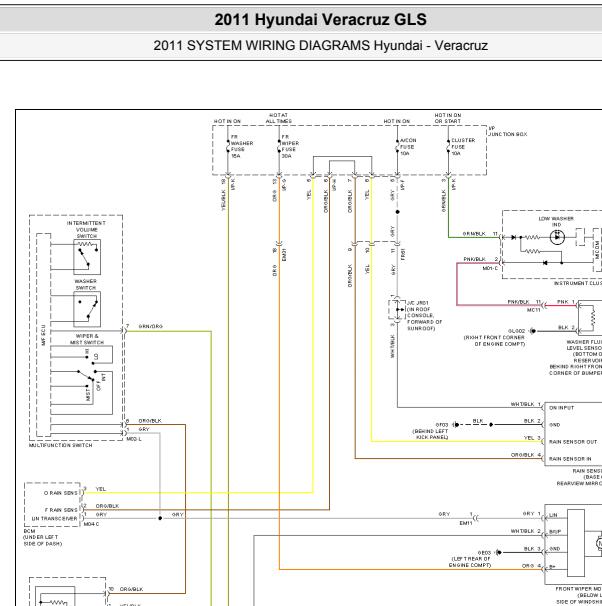Click the 'B+' pin label on wiper motor

[x=553, y=567]
